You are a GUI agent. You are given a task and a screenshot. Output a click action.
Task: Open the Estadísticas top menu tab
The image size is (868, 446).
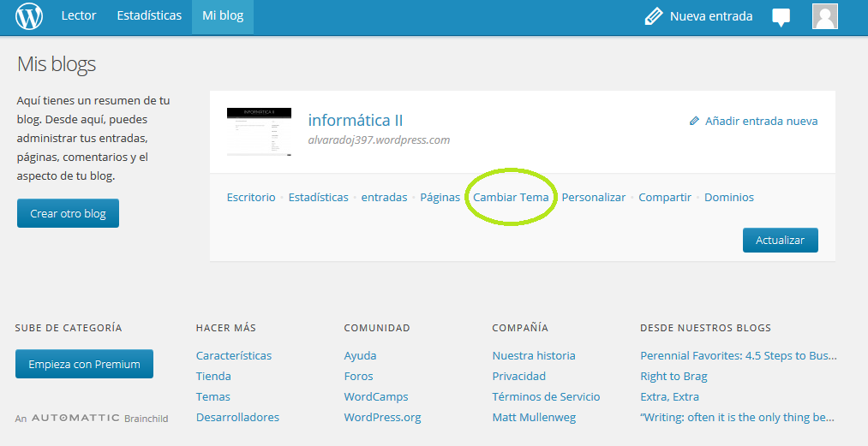[x=149, y=16]
